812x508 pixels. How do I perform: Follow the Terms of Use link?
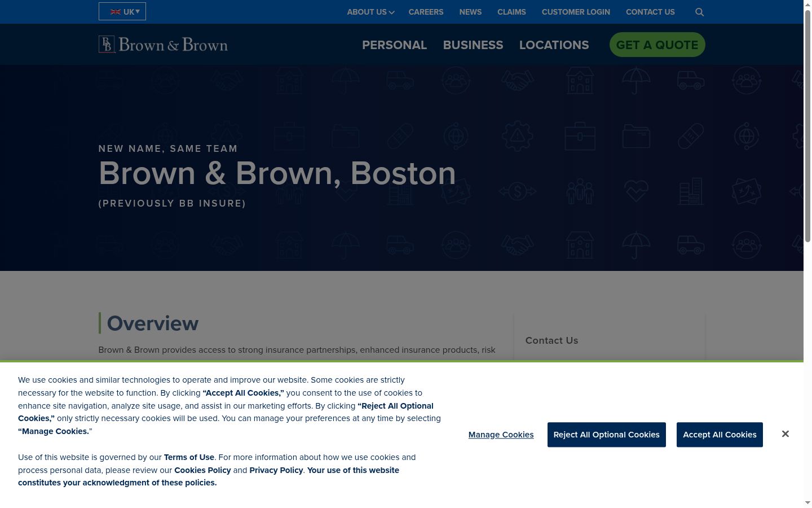click(x=189, y=457)
